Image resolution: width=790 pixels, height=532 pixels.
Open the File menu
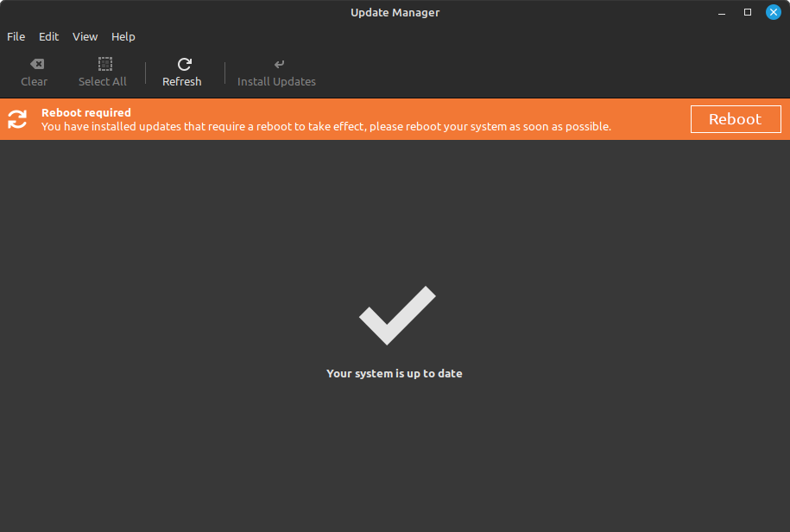point(16,36)
